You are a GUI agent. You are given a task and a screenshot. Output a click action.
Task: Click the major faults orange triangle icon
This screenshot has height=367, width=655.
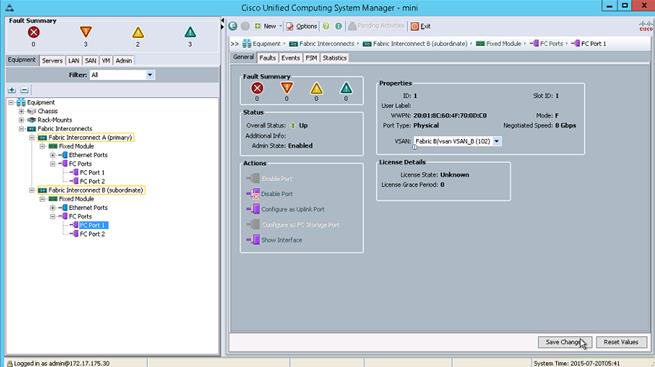pyautogui.click(x=86, y=32)
